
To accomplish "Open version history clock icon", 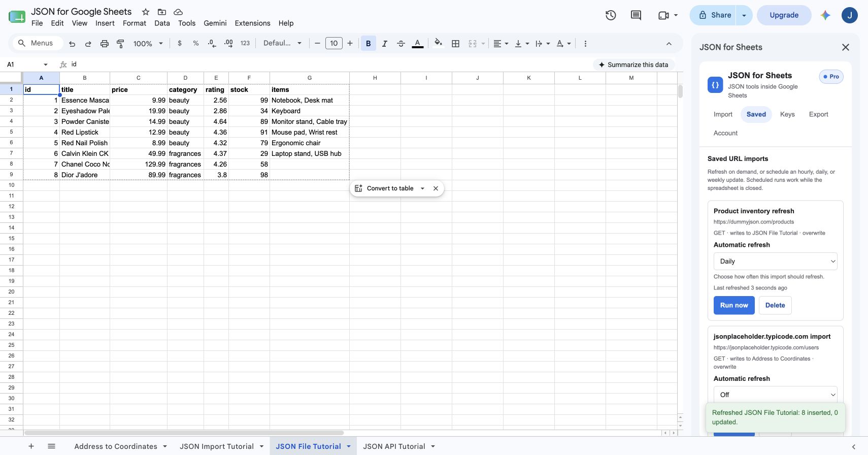I will (611, 15).
